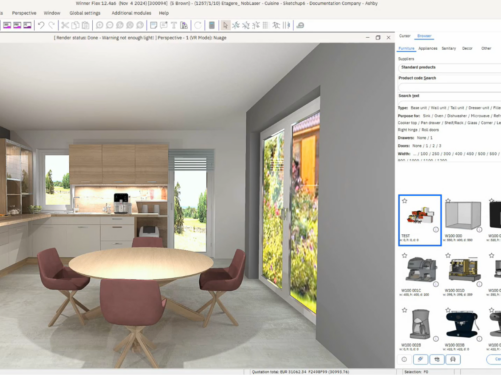Select the Decor category tab
Viewport: 501px width, 375px height.
[467, 48]
